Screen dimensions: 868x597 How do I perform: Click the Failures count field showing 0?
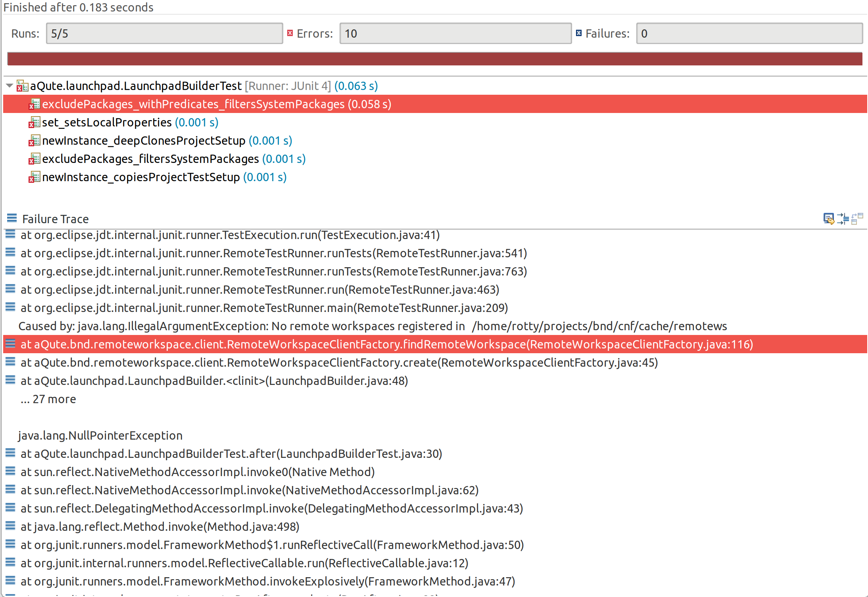coord(749,33)
